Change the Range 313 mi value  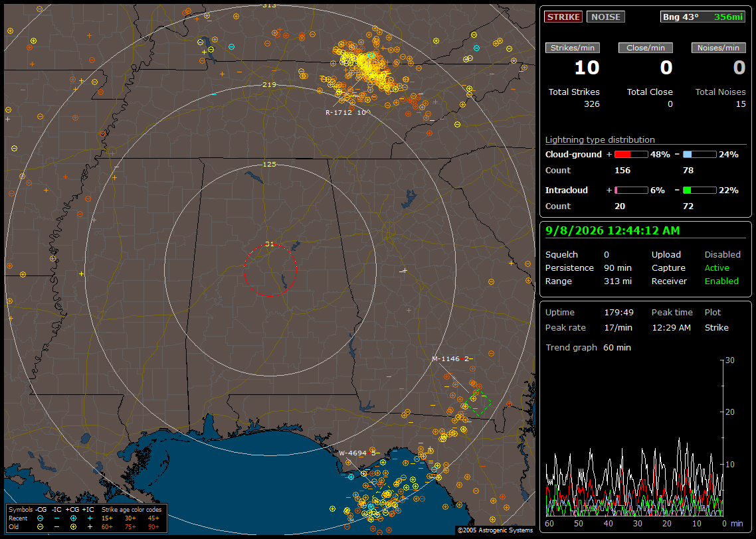[x=618, y=281]
